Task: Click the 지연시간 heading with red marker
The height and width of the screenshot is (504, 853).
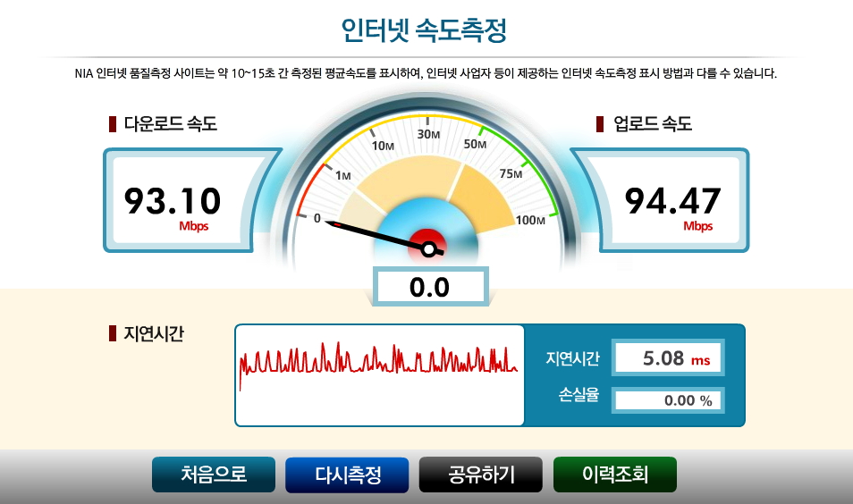Action: click(154, 333)
